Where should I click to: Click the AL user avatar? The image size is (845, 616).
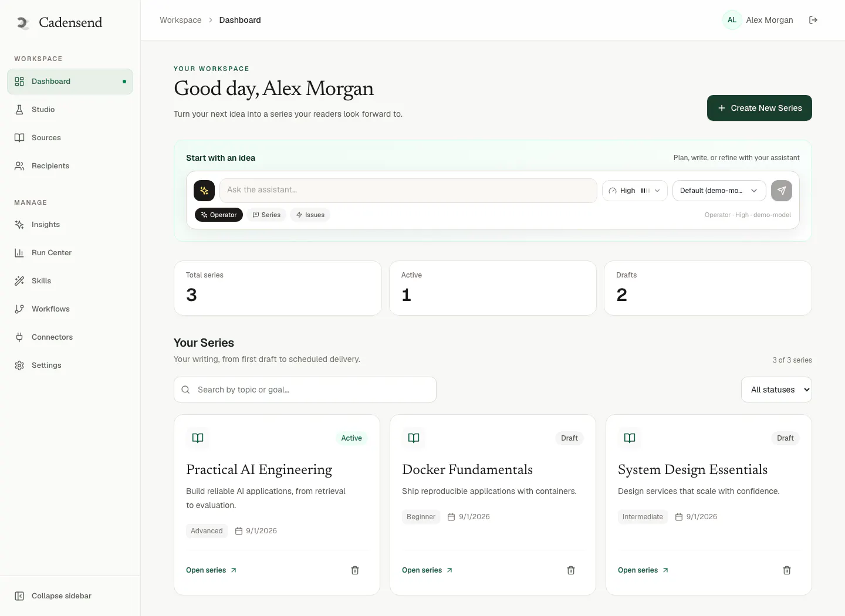click(x=732, y=20)
